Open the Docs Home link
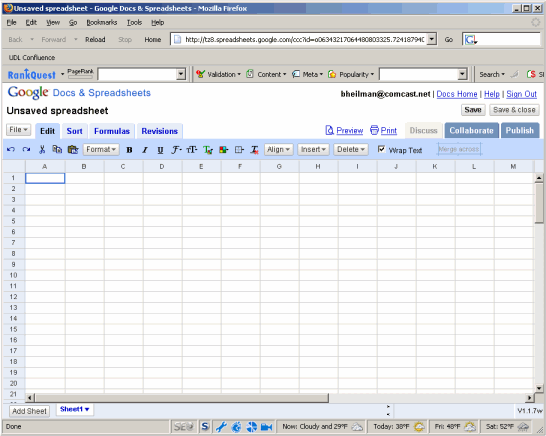The image size is (546, 436). click(x=457, y=94)
